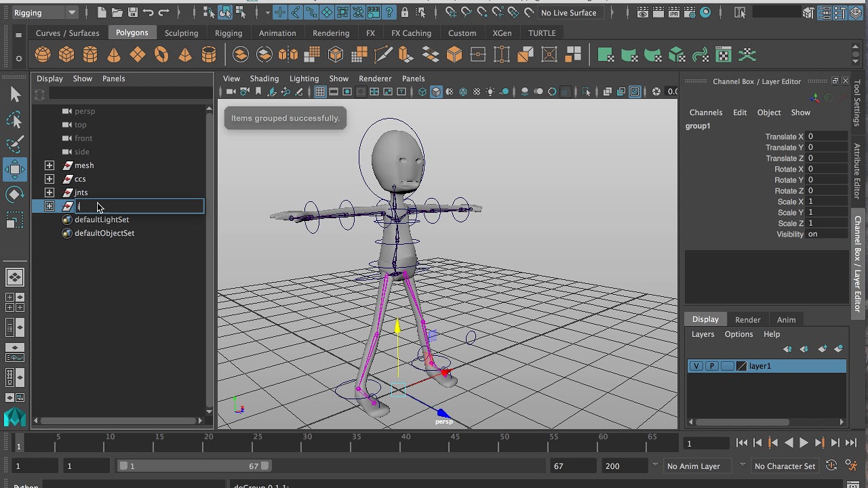Toggle playback P box of layer1

tap(711, 366)
